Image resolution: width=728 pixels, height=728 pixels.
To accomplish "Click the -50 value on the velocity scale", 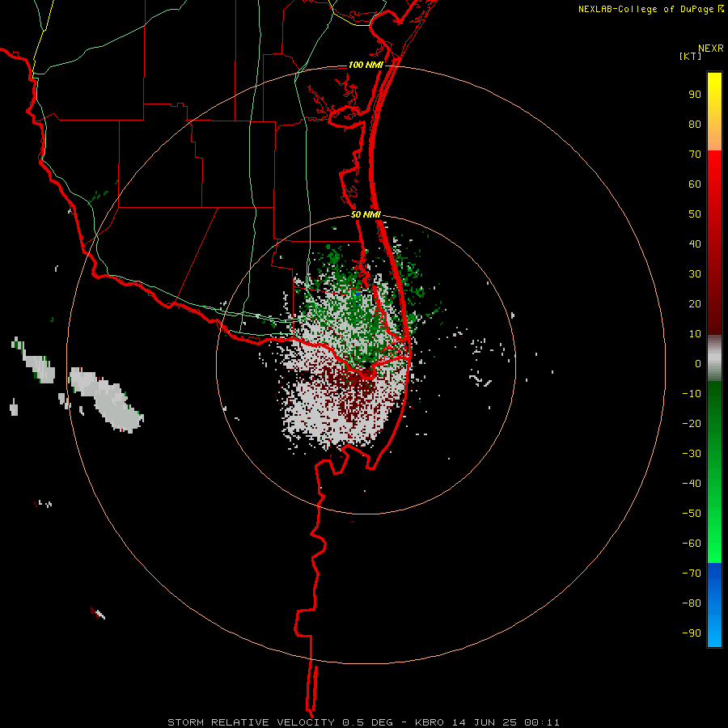I will 692,514.
